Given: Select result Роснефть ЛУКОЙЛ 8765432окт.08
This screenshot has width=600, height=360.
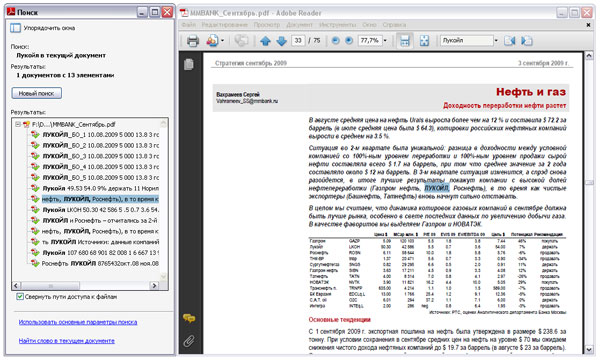Looking at the screenshot, I should (100, 263).
